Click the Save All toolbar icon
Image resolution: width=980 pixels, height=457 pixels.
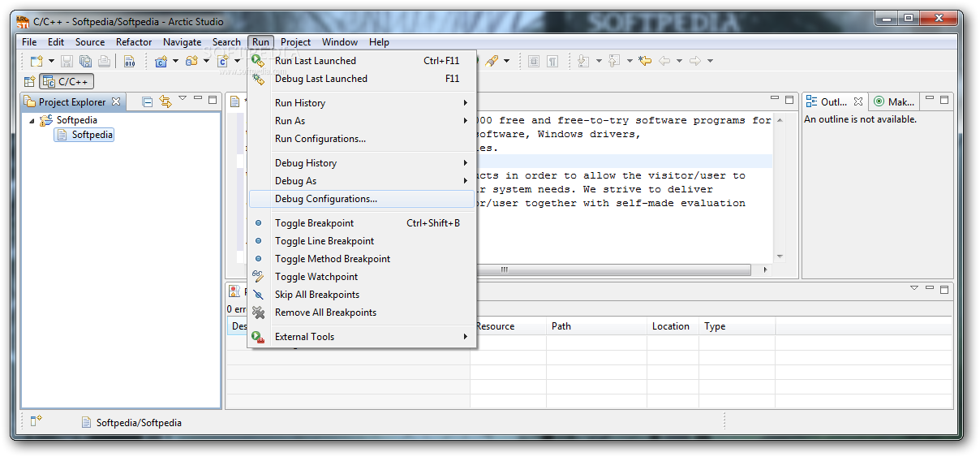pyautogui.click(x=85, y=61)
